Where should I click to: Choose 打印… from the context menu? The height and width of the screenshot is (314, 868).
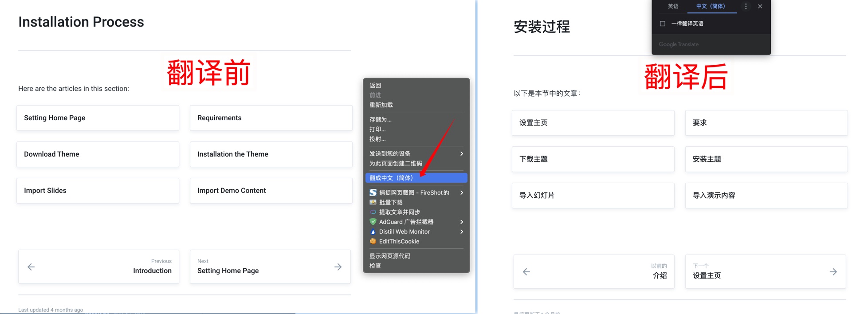pyautogui.click(x=416, y=129)
